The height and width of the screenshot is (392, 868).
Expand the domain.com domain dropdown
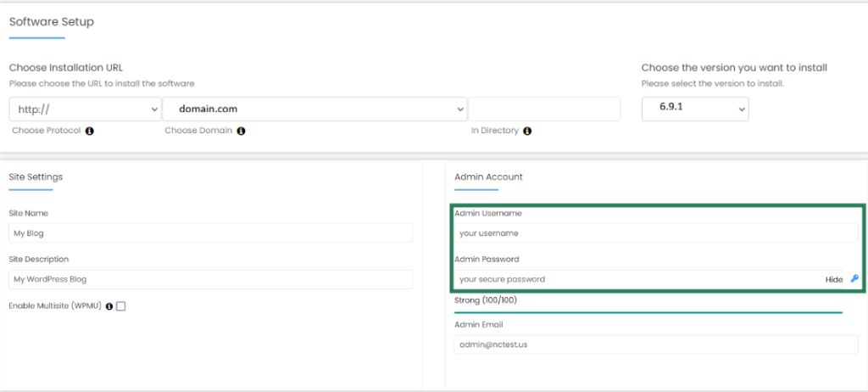coord(314,109)
